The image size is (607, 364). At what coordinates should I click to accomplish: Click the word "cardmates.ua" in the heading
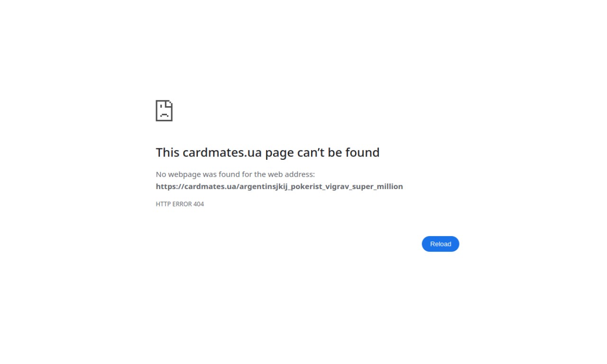pos(222,152)
